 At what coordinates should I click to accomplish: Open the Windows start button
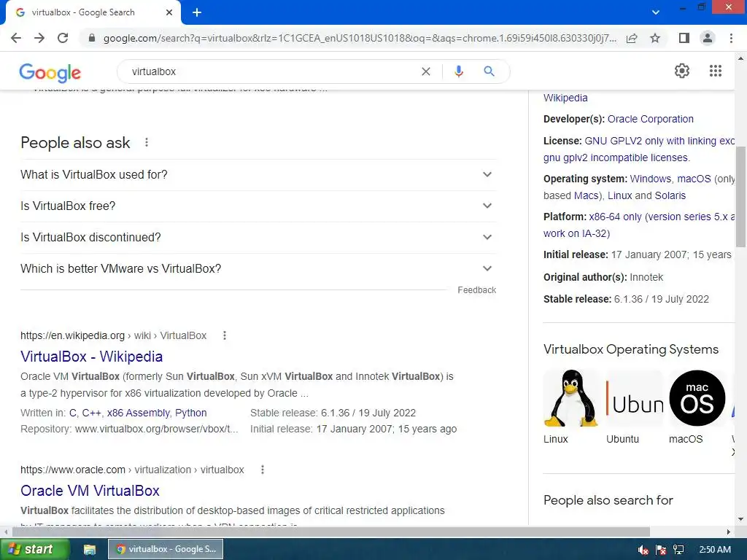[x=34, y=549]
